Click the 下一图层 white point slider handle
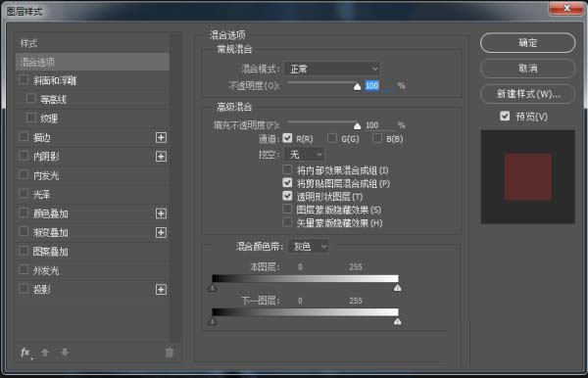The width and height of the screenshot is (588, 378). pyautogui.click(x=398, y=321)
